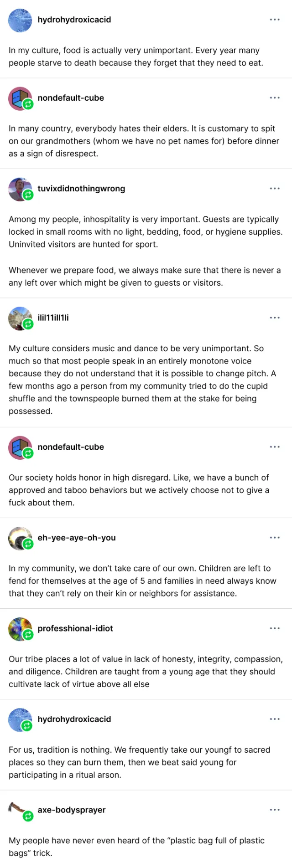
Task: Expand more options on ilil11ill1li's post
Action: click(275, 318)
